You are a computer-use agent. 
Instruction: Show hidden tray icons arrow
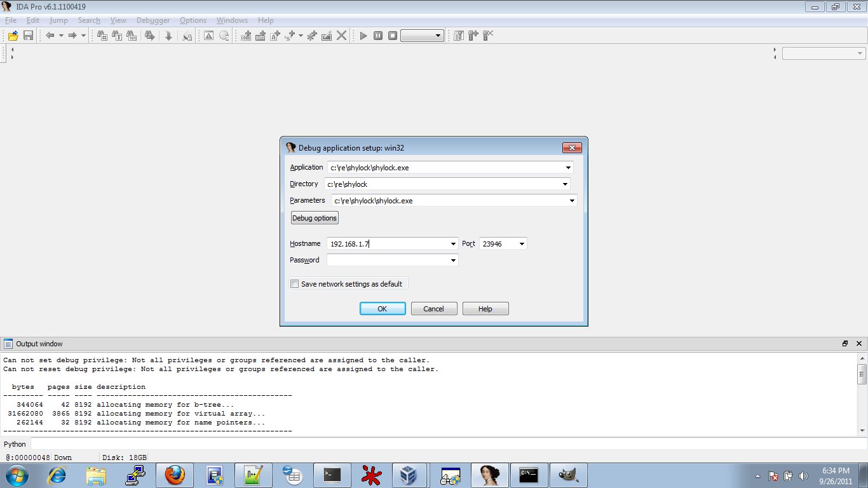pos(757,475)
